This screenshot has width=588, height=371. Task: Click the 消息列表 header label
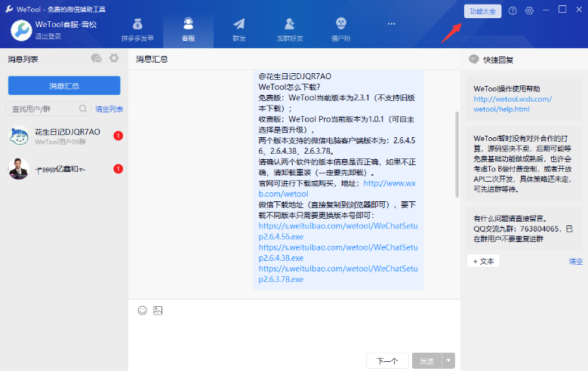pyautogui.click(x=23, y=59)
